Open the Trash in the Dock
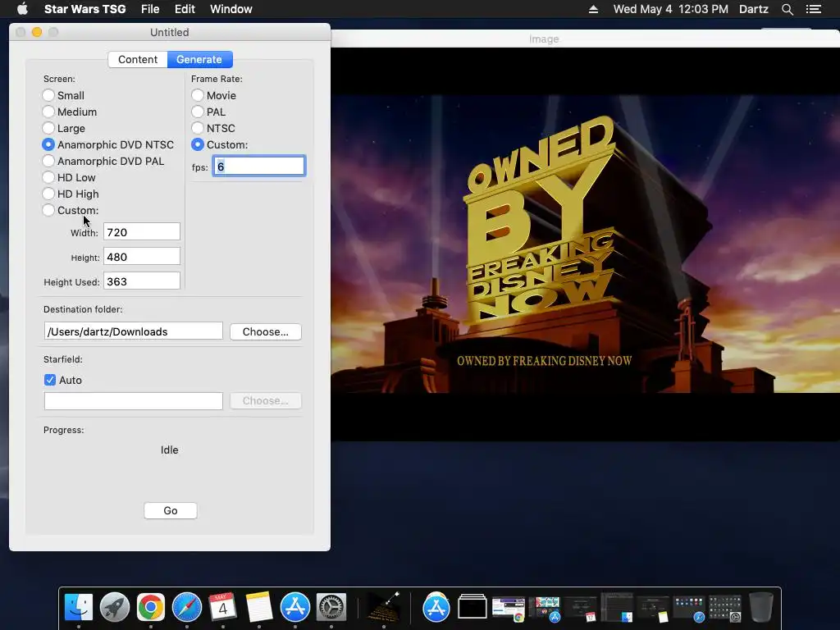The height and width of the screenshot is (630, 840). tap(760, 607)
